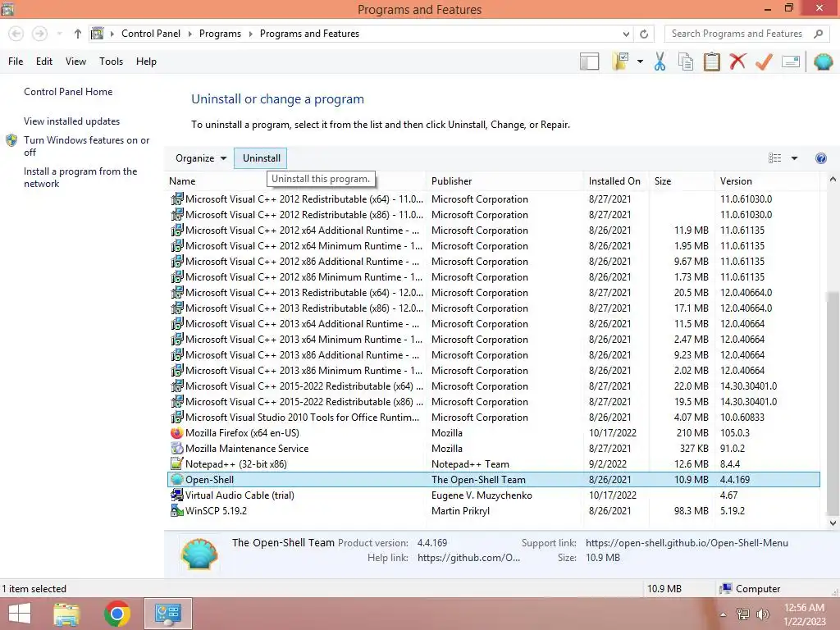The image size is (840, 630).
Task: Expand the chevron after Programs breadcrumb
Action: 250,34
